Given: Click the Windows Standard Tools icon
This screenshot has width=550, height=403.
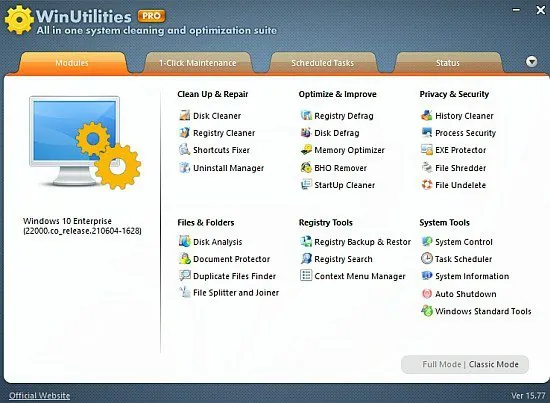Looking at the screenshot, I should tap(427, 311).
